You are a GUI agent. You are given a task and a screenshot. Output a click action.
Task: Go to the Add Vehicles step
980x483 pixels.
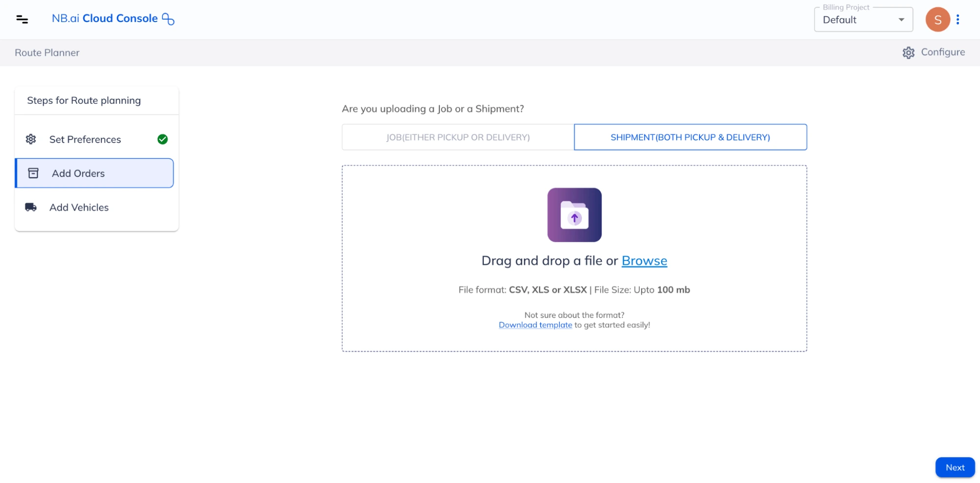[79, 207]
